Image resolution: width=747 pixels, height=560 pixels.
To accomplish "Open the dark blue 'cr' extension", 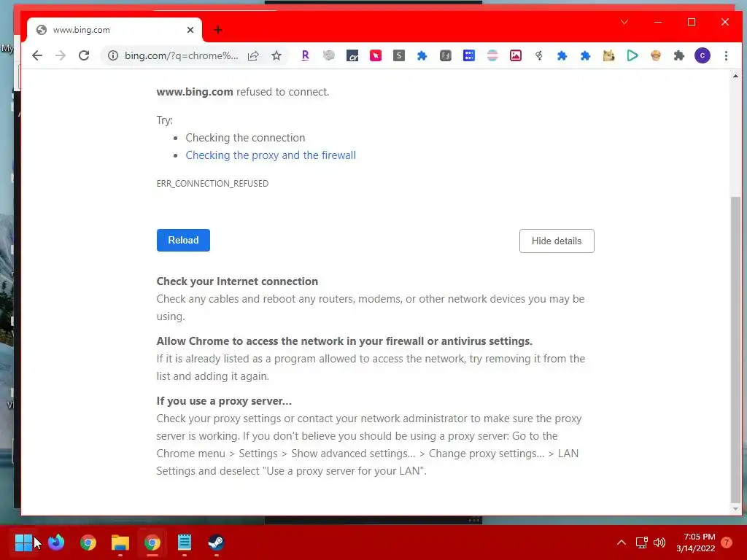I will (x=352, y=55).
